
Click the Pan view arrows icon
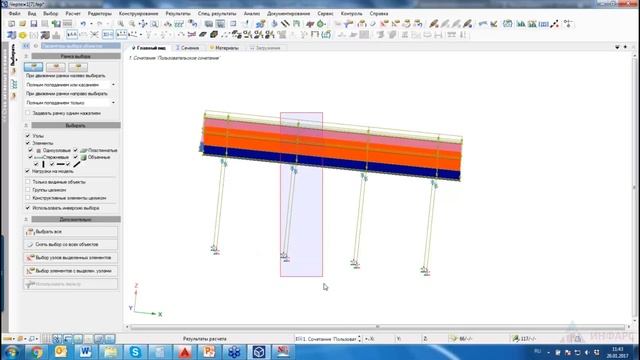point(143,24)
